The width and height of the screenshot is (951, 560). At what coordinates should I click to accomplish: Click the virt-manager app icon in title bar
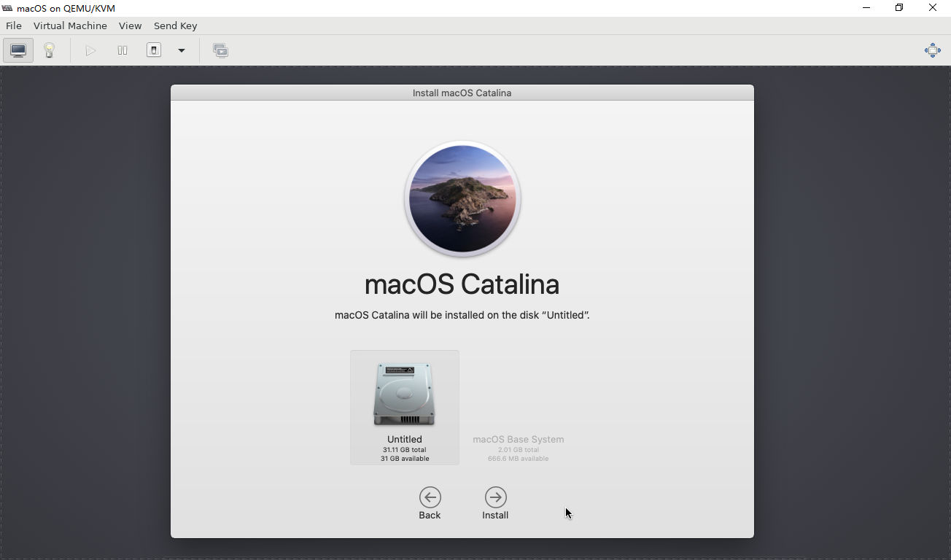pos(7,8)
